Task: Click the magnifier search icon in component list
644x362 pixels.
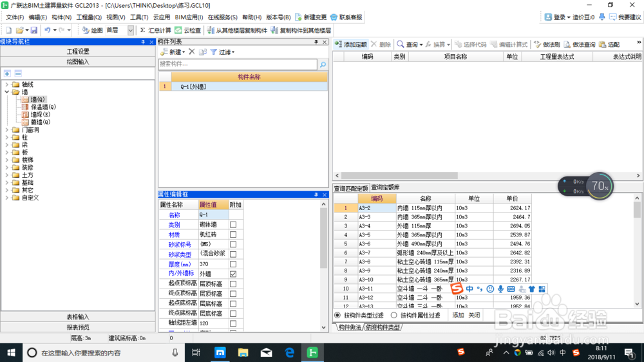Action: coord(323,64)
